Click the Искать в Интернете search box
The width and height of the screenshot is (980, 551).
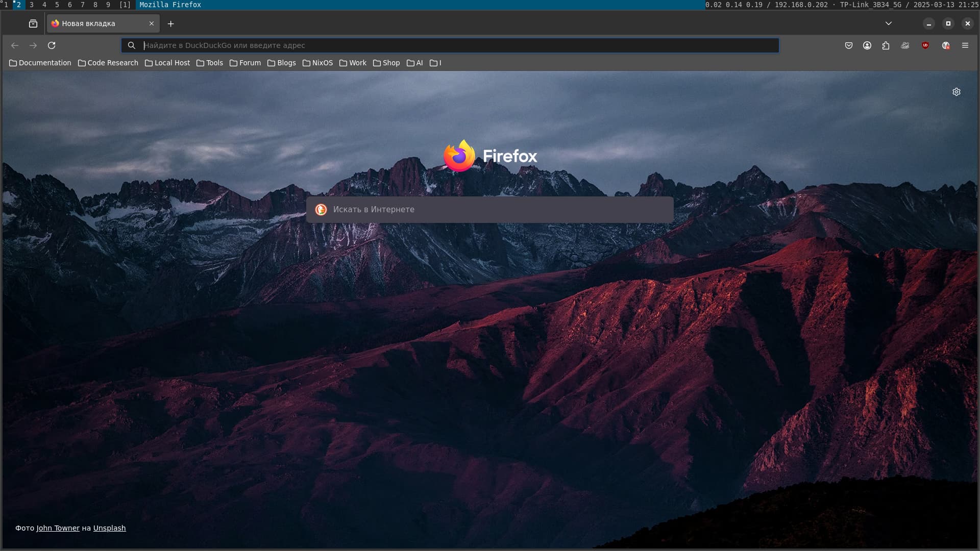[490, 210]
